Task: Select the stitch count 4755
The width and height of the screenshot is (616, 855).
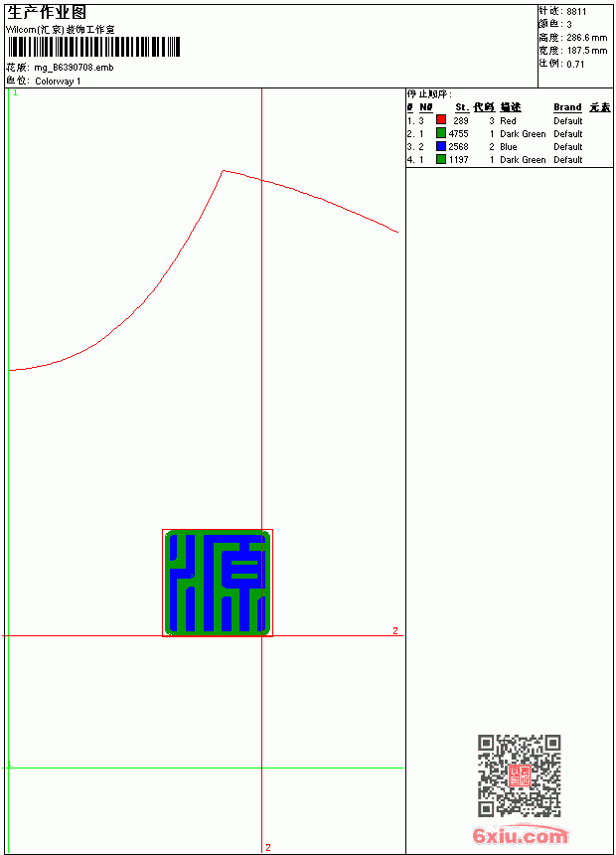Action: click(x=458, y=133)
